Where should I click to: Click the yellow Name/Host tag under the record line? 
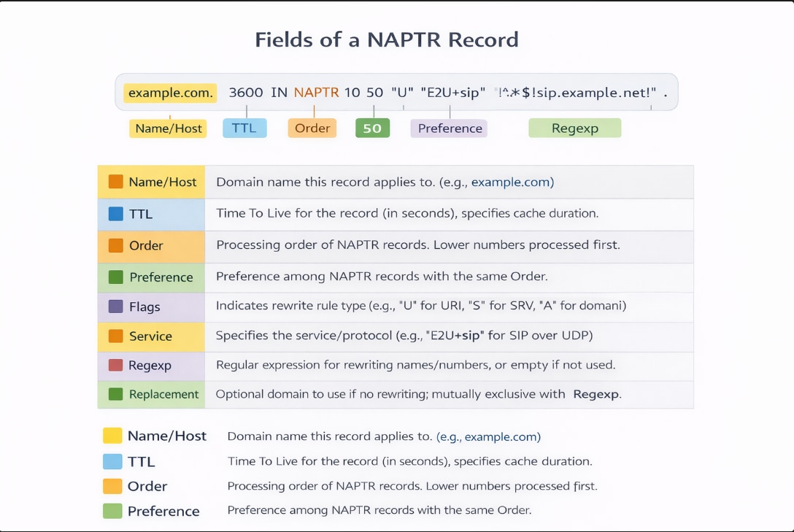[169, 128]
